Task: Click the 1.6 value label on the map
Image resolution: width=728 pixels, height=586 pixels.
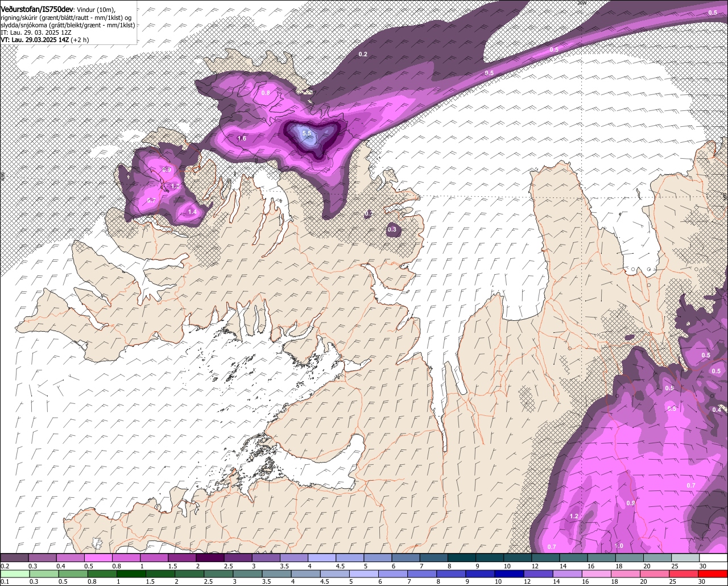Action: coord(242,138)
